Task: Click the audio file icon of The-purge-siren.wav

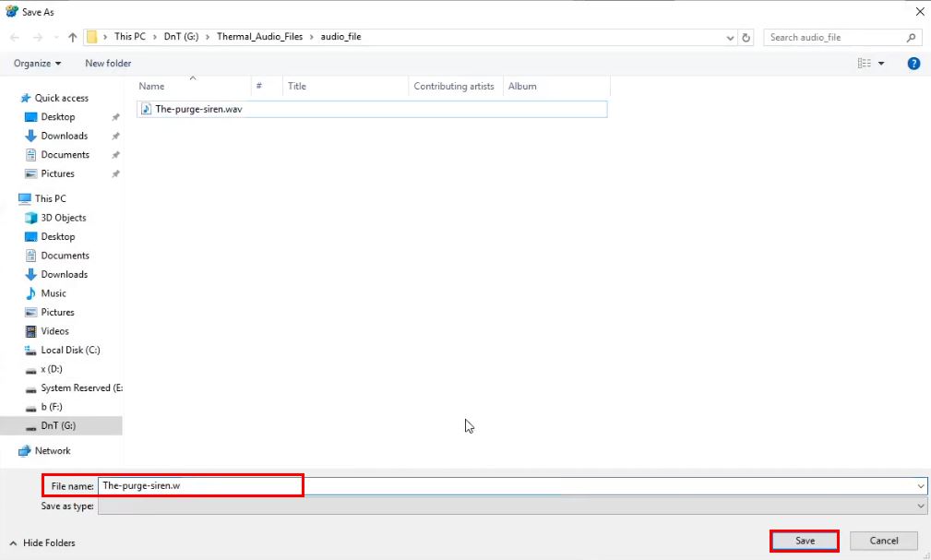Action: coord(146,109)
